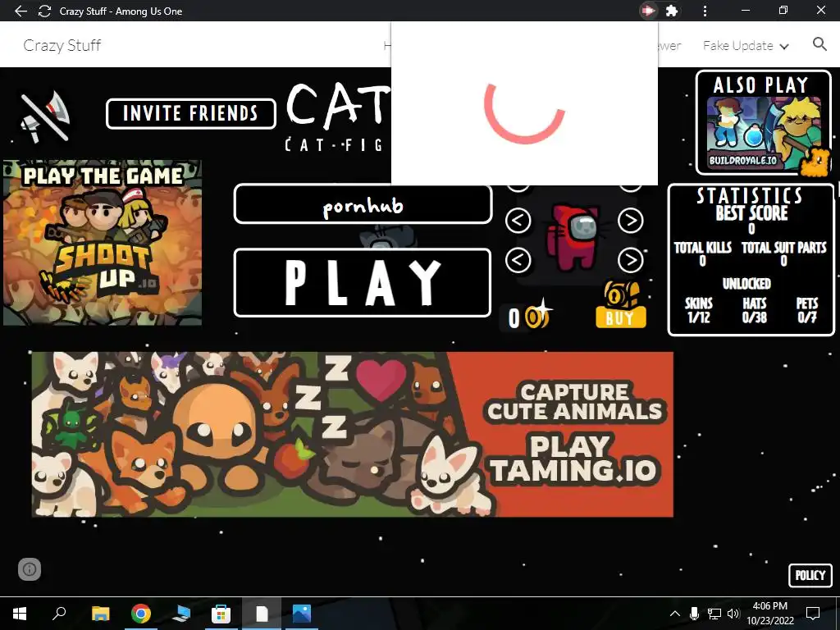
Task: Open the Windows Start menu
Action: coord(20,614)
